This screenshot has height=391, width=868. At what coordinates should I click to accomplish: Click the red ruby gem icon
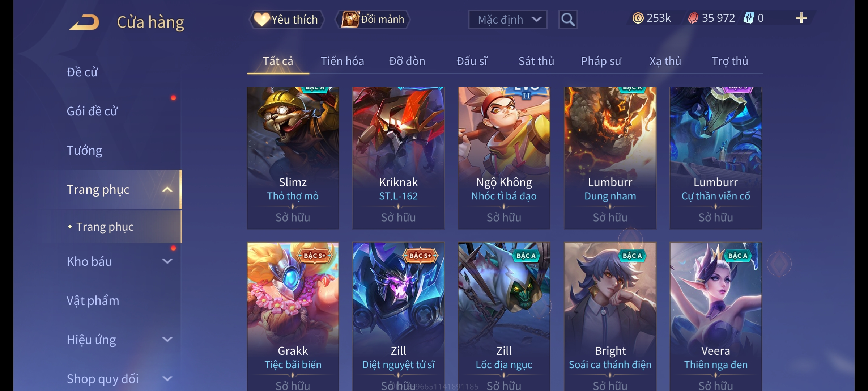pyautogui.click(x=693, y=18)
